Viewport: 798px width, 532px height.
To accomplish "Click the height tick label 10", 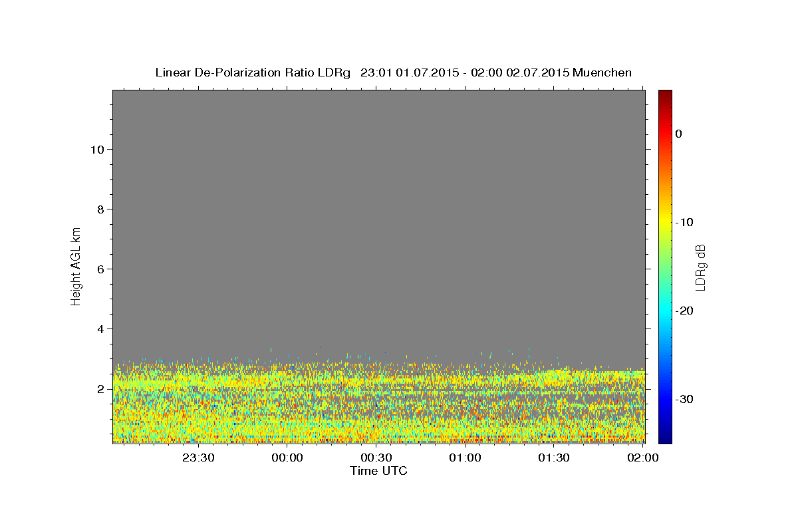I will (x=97, y=149).
